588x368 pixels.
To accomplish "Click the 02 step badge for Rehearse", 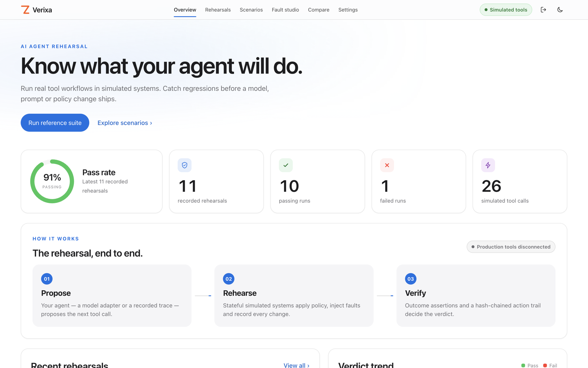I will 229,279.
